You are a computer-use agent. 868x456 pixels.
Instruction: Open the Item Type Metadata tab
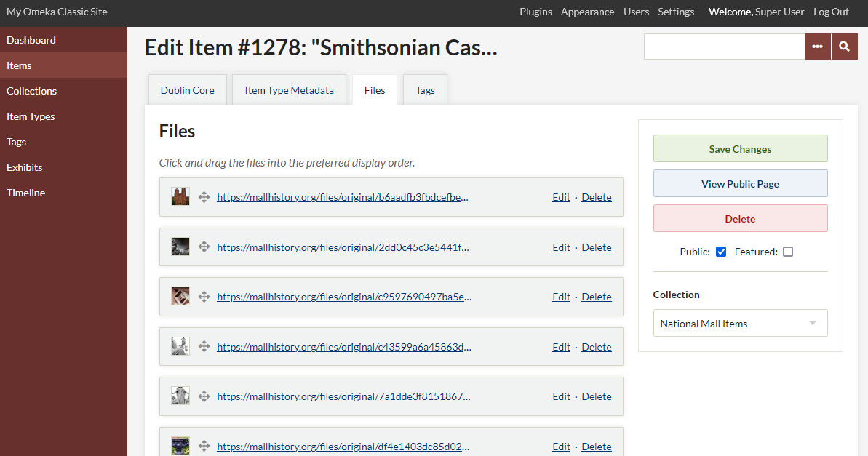pyautogui.click(x=289, y=89)
